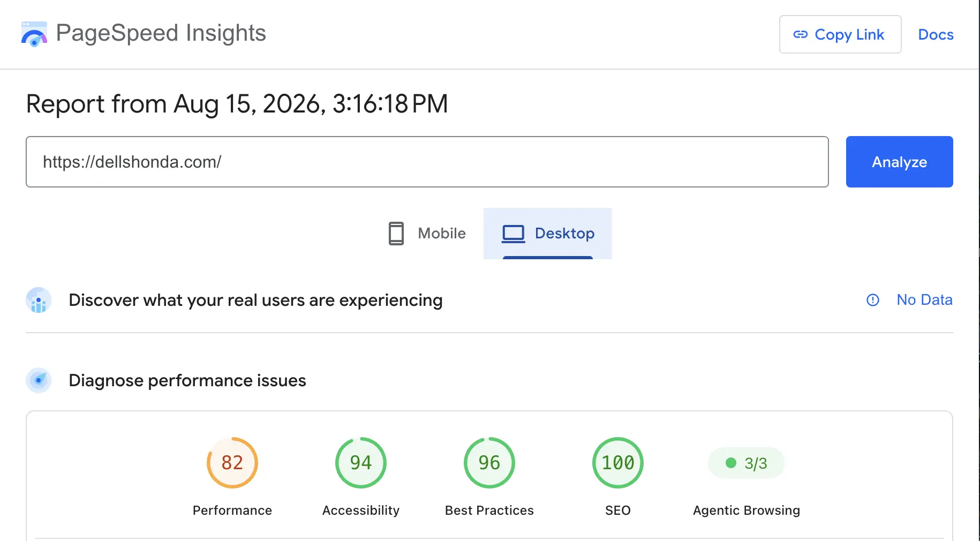
Task: Click the real users experience icon
Action: pyautogui.click(x=39, y=300)
